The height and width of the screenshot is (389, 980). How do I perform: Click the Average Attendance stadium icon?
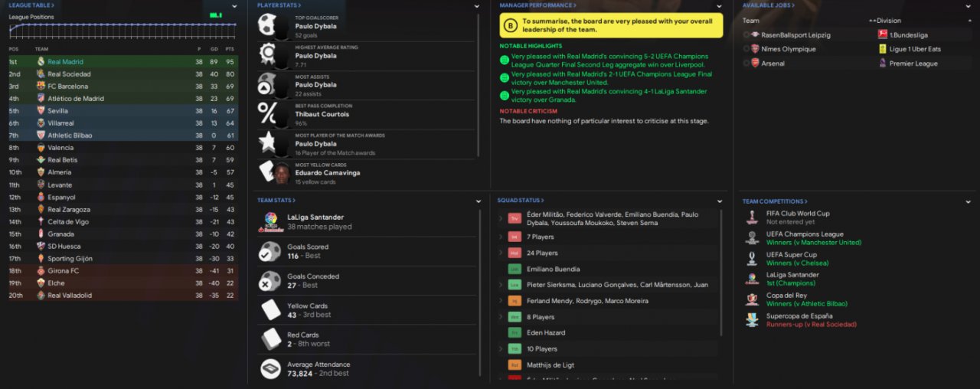pyautogui.click(x=270, y=369)
